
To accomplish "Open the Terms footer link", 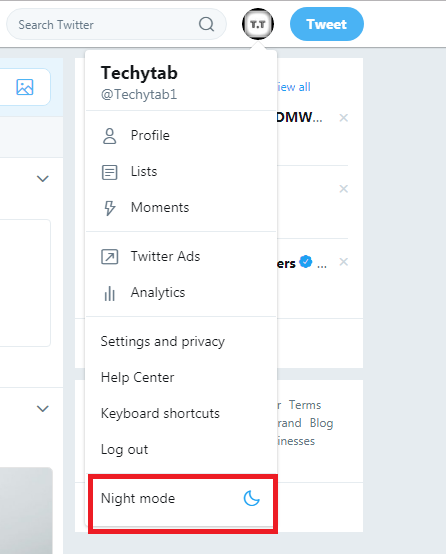I will [305, 405].
